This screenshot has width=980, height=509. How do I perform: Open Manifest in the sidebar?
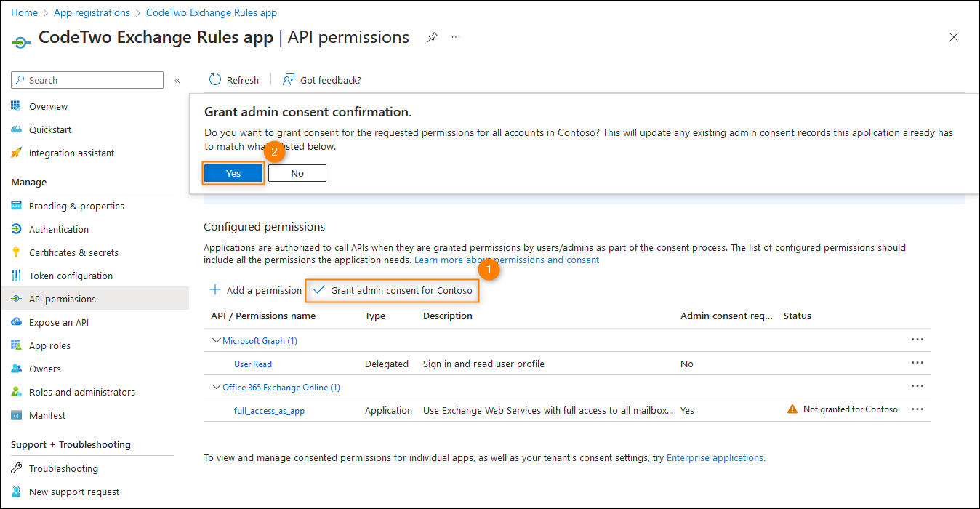(47, 415)
